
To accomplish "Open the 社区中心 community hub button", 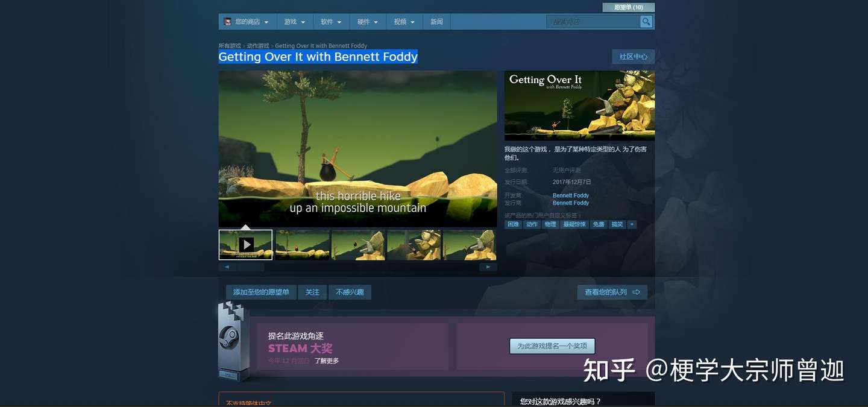I will click(634, 57).
